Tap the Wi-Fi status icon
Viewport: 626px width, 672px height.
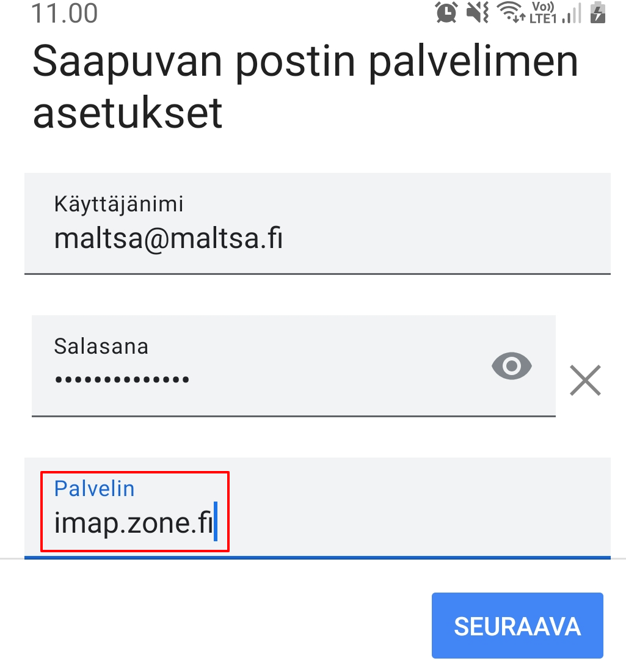coord(509,12)
